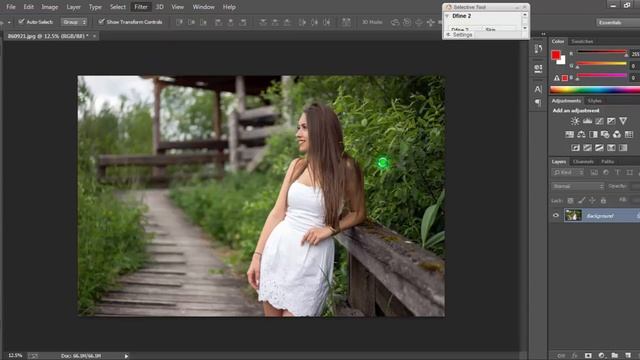640x360 pixels.
Task: Select the Background layer thumbnail
Action: tap(573, 215)
